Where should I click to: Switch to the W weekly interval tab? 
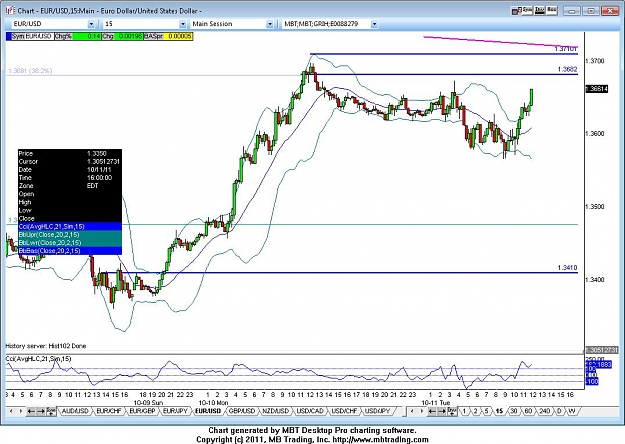pos(572,411)
